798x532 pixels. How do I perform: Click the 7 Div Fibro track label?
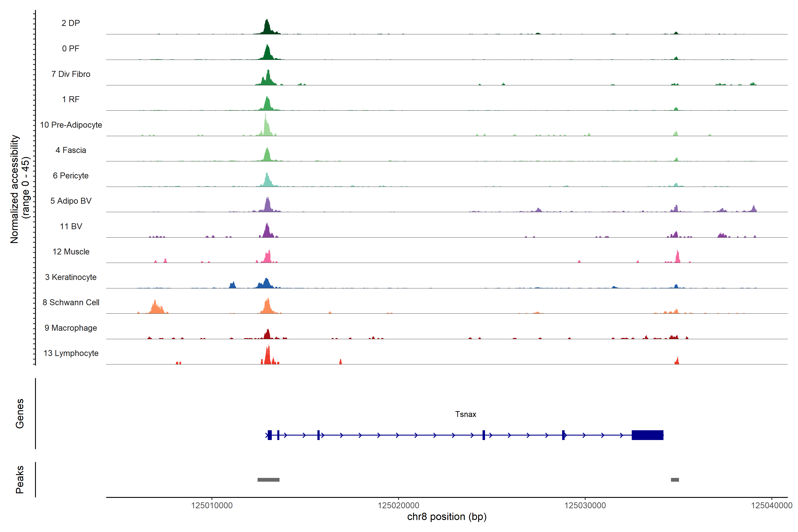pos(70,74)
